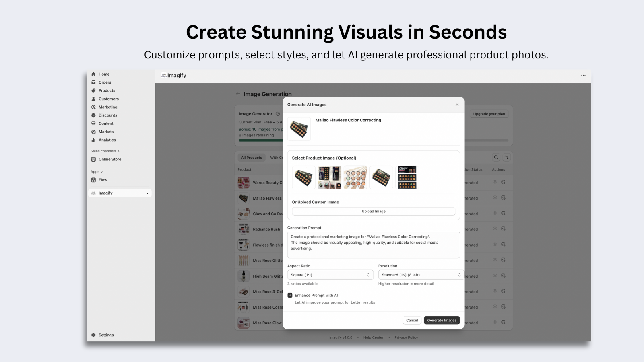The height and width of the screenshot is (362, 644).
Task: Select the first product image thumbnail
Action: click(x=303, y=177)
